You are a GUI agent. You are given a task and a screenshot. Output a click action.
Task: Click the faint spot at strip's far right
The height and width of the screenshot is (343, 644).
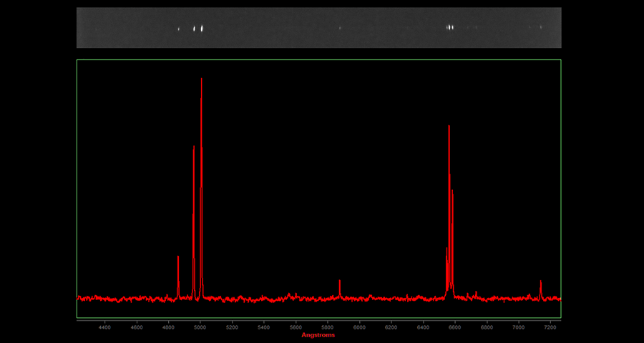541,27
